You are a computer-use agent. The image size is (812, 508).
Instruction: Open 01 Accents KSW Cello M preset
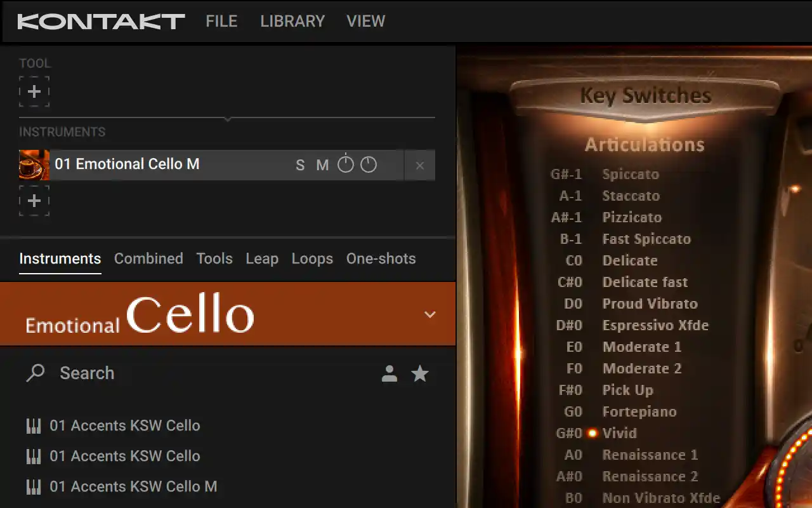133,486
